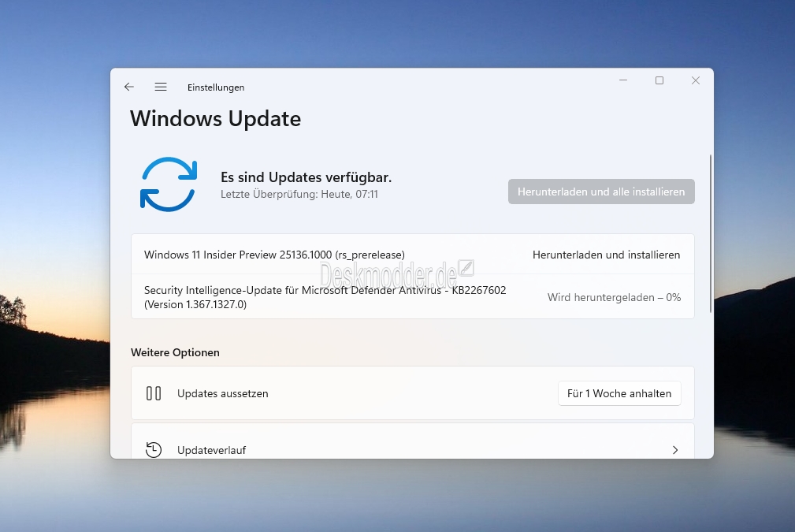Viewport: 795px width, 532px height.
Task: Maximize the Einstellungen window
Action: tap(659, 80)
